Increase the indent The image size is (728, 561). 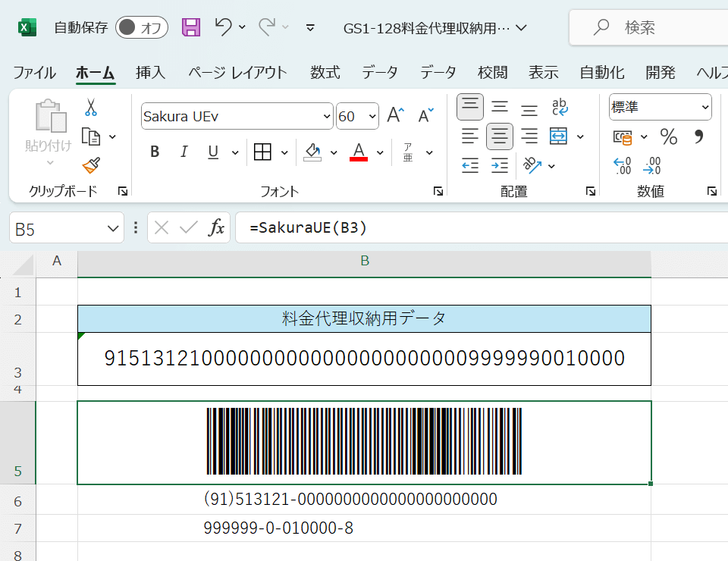pyautogui.click(x=500, y=166)
